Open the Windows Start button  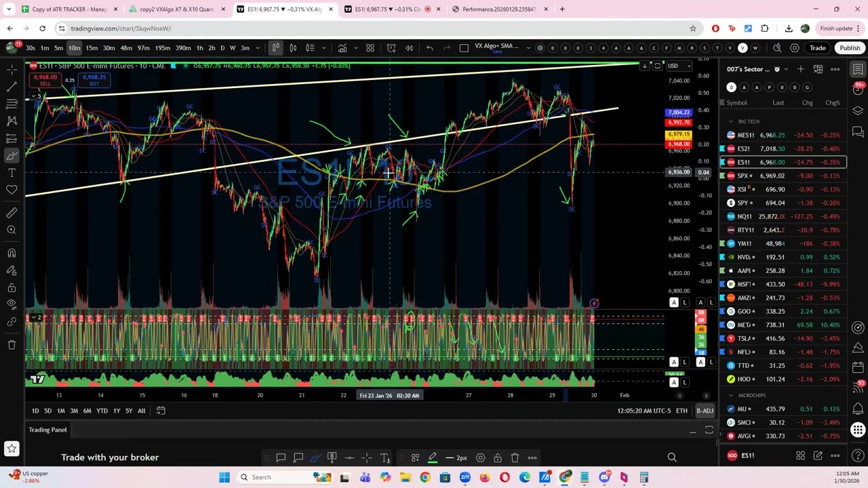[224, 477]
